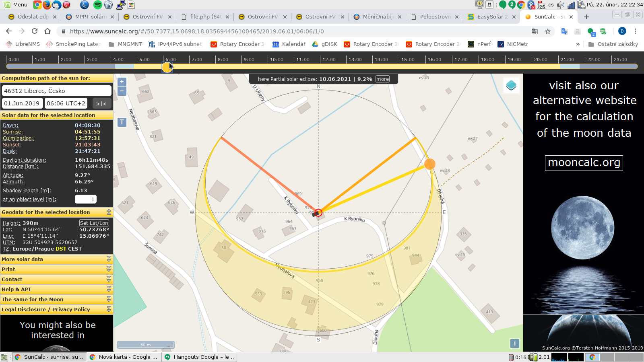Edit the location field 46312 Liberec
The width and height of the screenshot is (644, 362).
tap(57, 90)
